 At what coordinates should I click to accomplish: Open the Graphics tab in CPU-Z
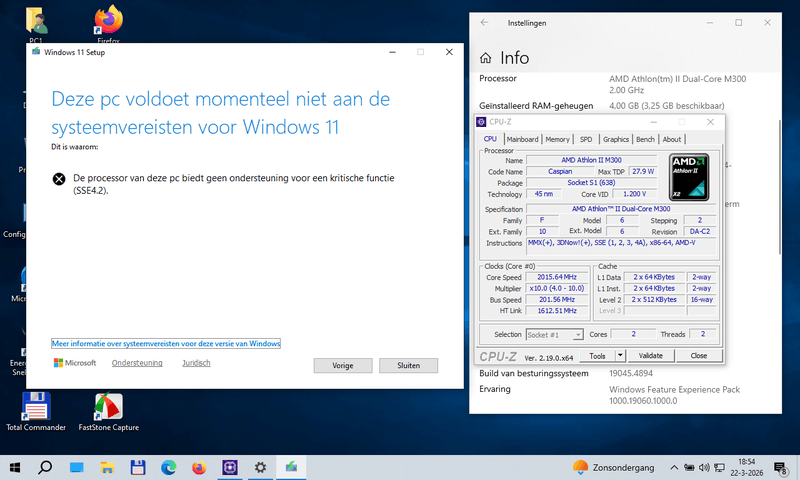(616, 139)
